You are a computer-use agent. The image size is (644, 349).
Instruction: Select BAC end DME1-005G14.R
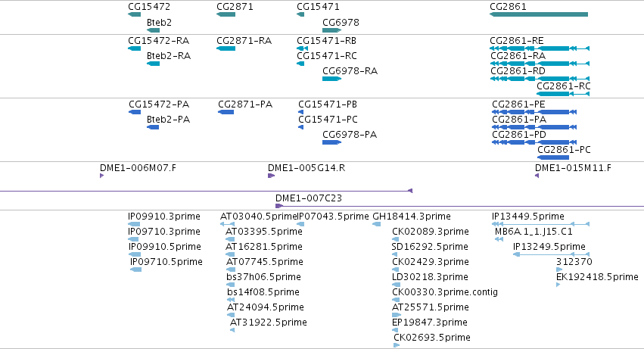[306, 168]
